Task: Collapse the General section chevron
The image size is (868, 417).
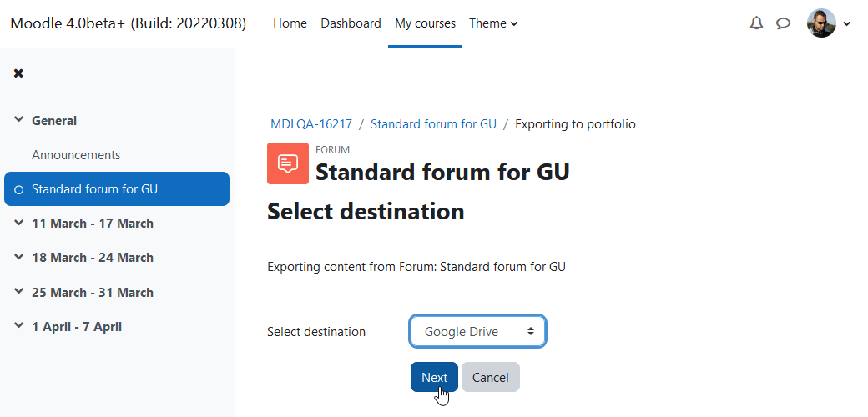Action: click(x=19, y=120)
